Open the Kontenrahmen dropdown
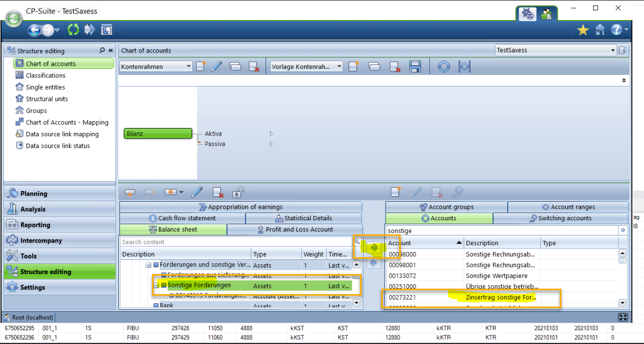This screenshot has width=644, height=344. [188, 66]
